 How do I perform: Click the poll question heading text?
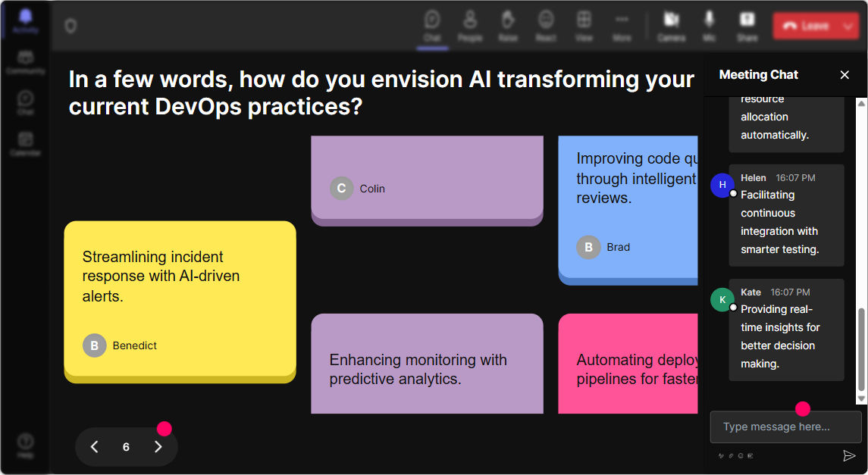pos(381,93)
